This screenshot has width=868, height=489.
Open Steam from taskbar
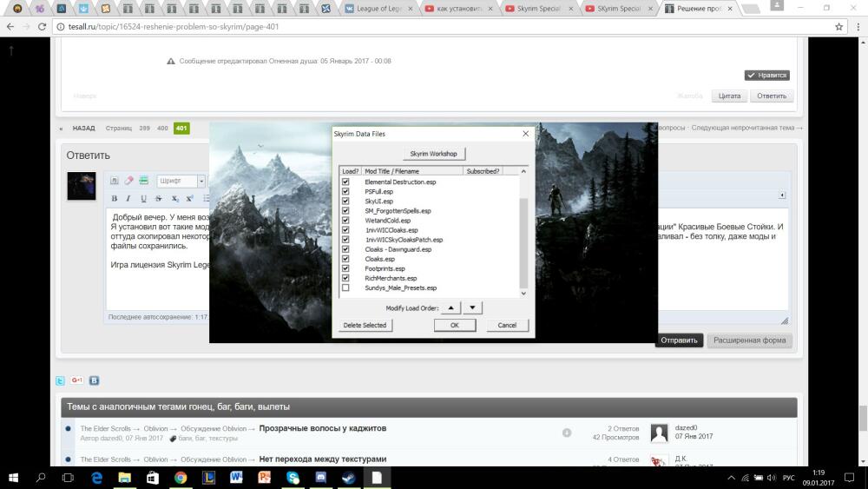(x=348, y=478)
